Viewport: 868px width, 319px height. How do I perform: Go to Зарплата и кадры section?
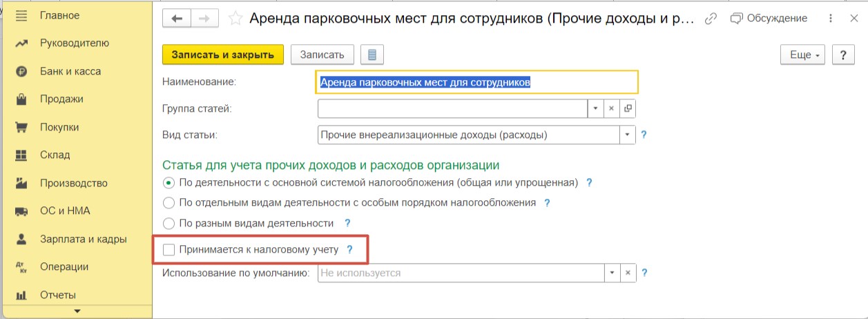[x=83, y=239]
